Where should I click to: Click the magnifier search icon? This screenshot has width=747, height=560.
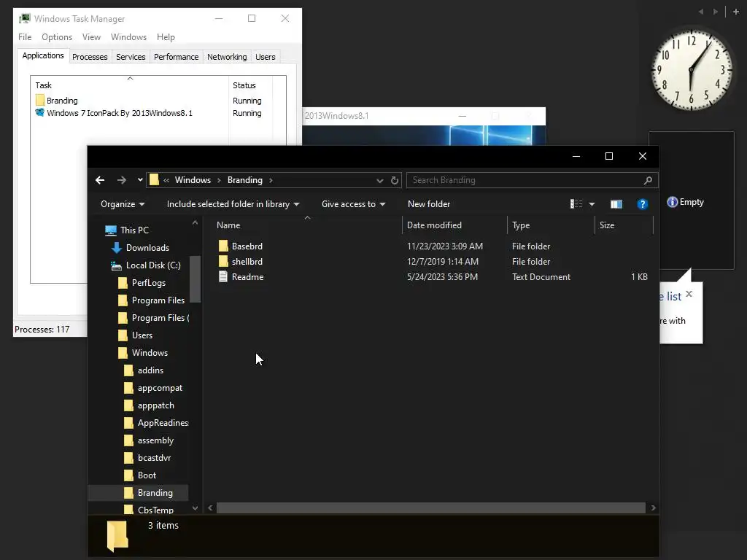click(648, 180)
